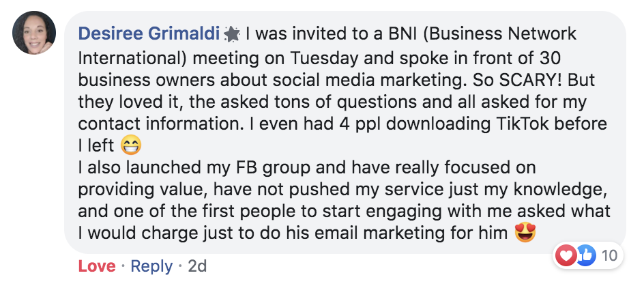Open the reaction count showing 10

point(608,256)
